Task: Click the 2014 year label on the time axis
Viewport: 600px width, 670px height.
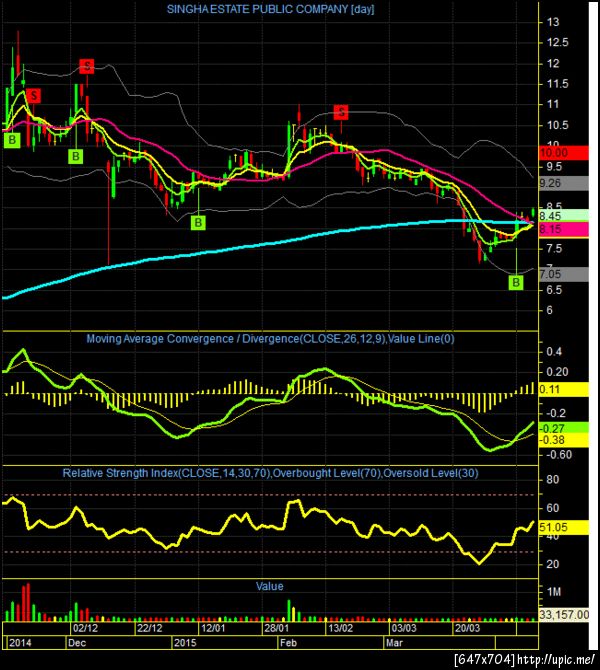Action: pos(20,643)
